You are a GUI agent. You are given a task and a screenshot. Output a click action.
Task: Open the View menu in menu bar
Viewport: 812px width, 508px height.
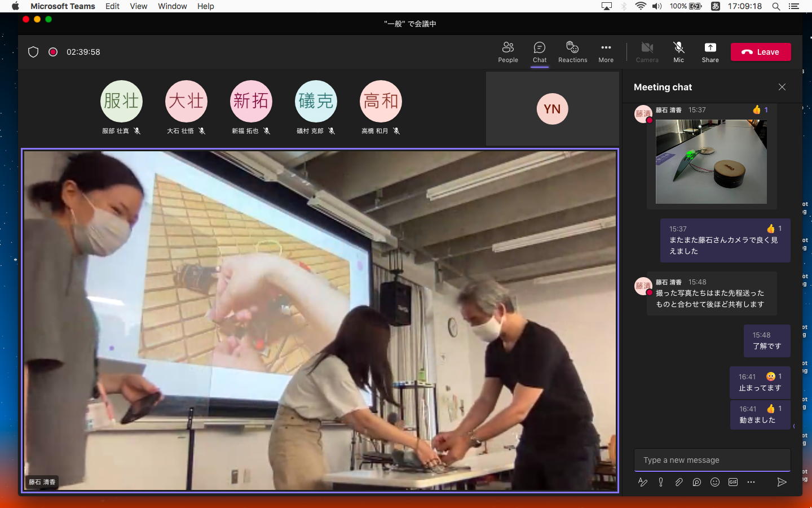138,6
